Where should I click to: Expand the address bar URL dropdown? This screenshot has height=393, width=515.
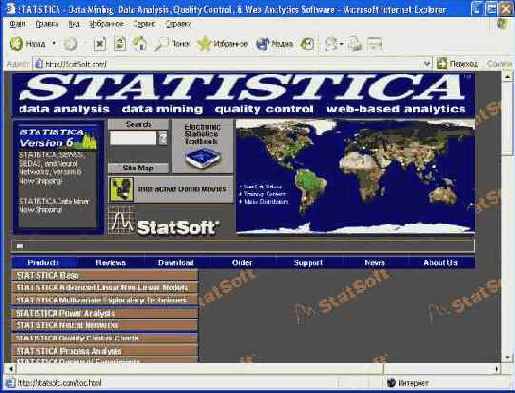(x=427, y=63)
